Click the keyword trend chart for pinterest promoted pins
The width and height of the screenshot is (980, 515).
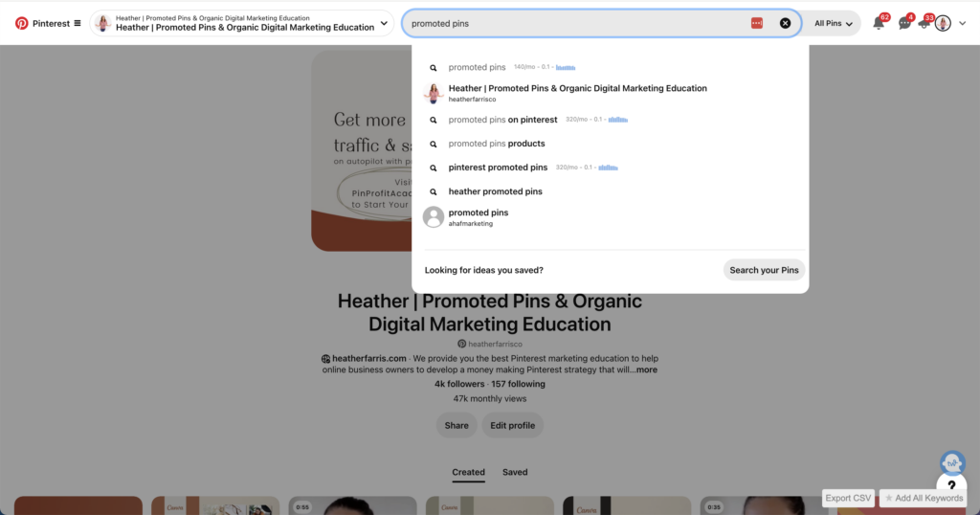pos(608,168)
